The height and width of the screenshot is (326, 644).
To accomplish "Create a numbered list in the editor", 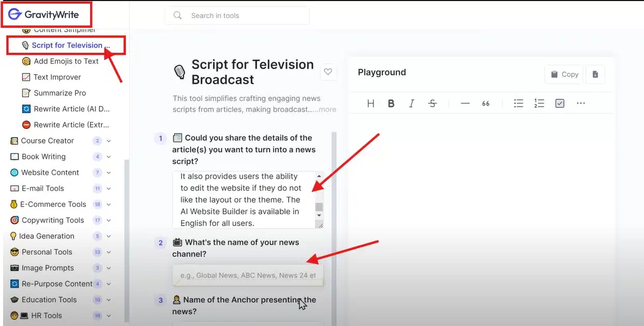I will pos(539,103).
